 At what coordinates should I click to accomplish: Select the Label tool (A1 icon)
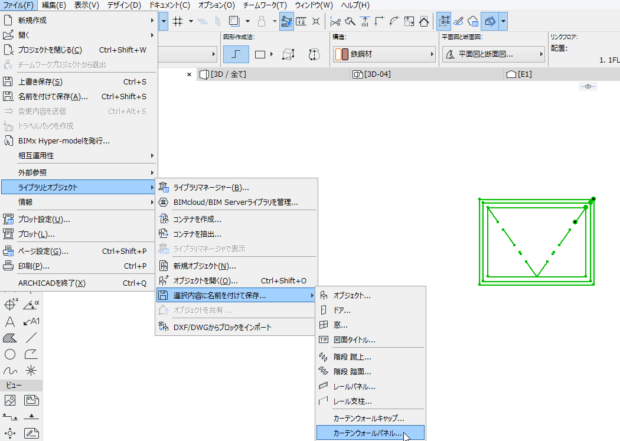point(31,322)
